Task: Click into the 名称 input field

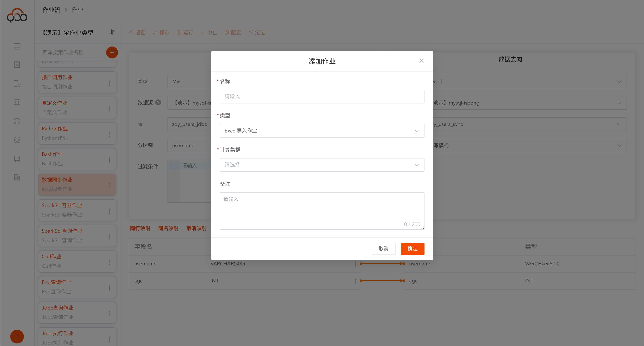Action: pos(322,97)
